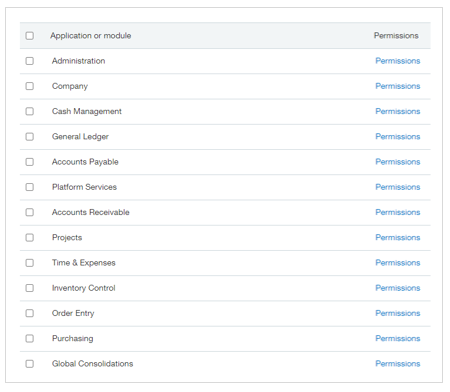This screenshot has height=392, width=450.
Task: Click Permissions link for Purchasing
Action: pyautogui.click(x=398, y=338)
